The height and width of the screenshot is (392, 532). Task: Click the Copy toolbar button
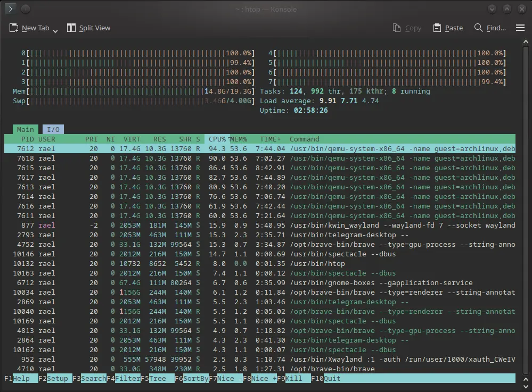point(407,28)
